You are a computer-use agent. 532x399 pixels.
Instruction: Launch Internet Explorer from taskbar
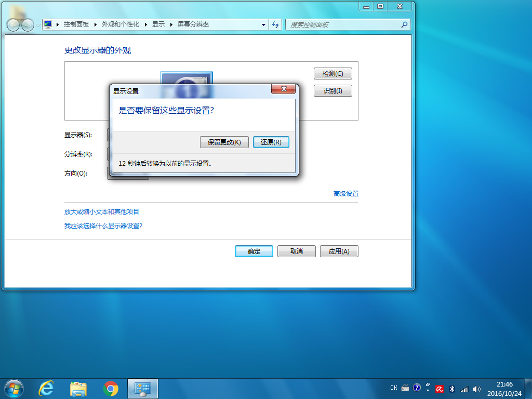click(46, 389)
